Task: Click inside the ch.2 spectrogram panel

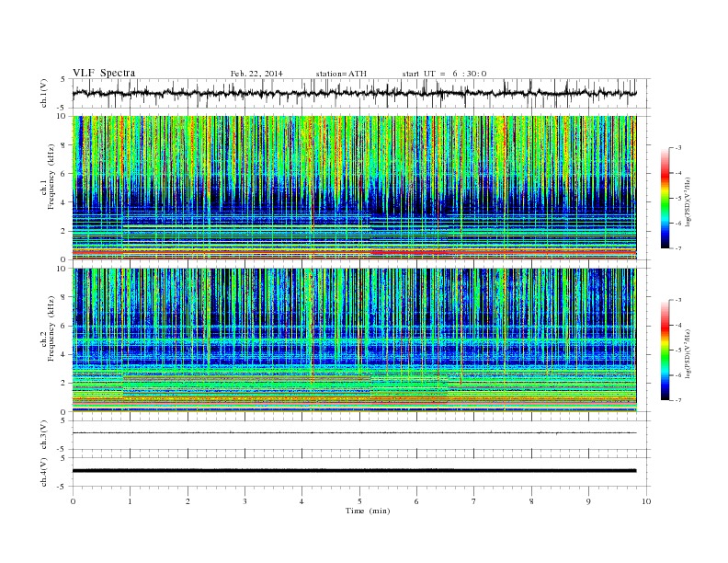Action: pos(354,340)
